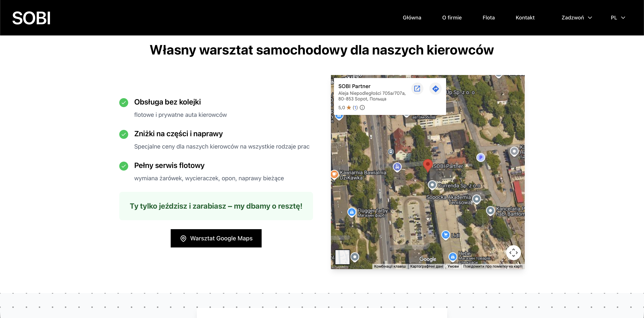Click the 'Pełny serwis flotowy' heading
644x318 pixels.
(x=169, y=166)
